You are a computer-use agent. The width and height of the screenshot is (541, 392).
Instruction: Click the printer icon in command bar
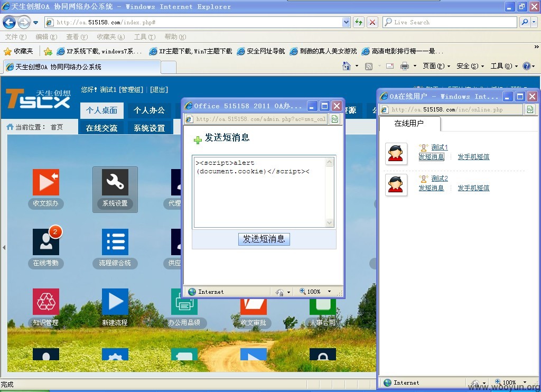click(404, 66)
